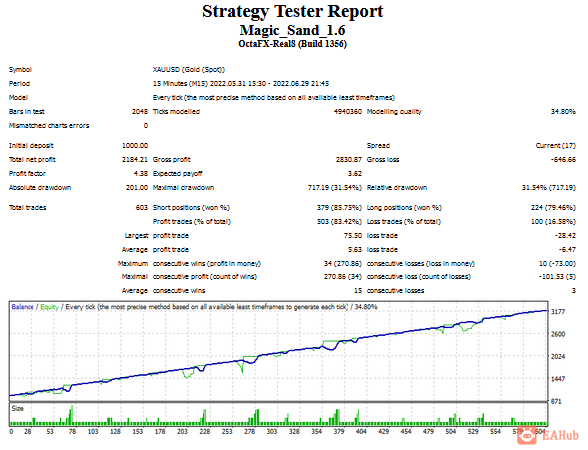Click x-axis trade number '278'
Viewport: 588px width, 450px height.
[x=250, y=432]
